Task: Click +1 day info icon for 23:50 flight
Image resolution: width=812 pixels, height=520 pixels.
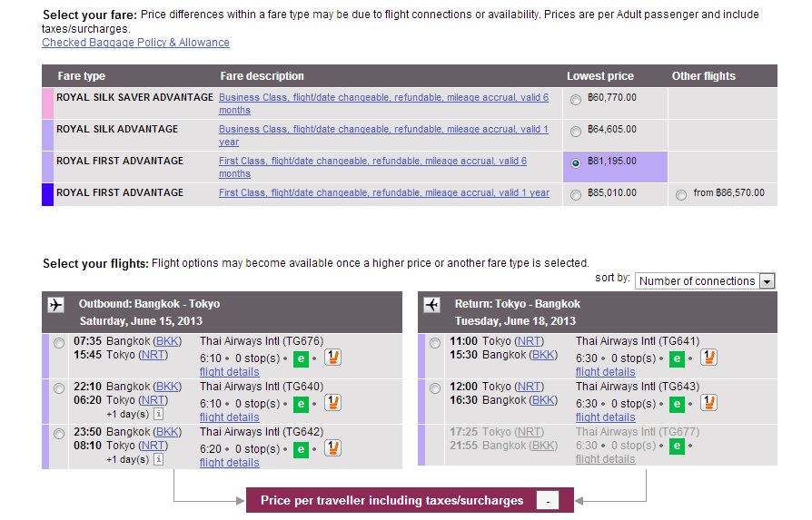Action: click(158, 459)
